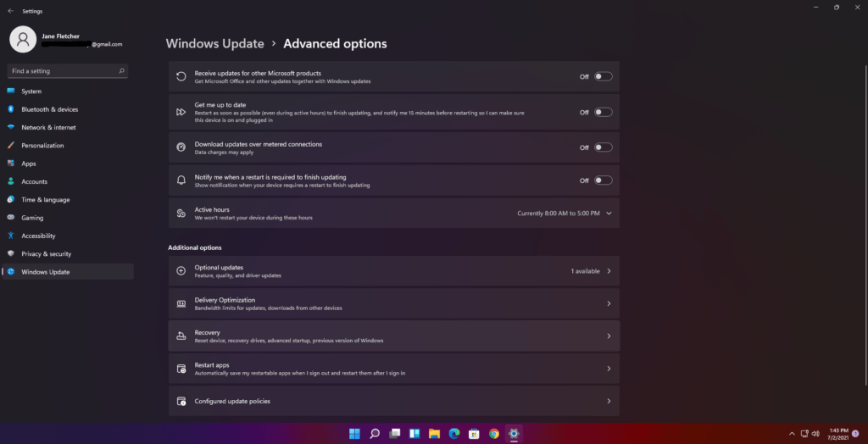
Task: Launch Microsoft Edge from the taskbar
Action: coord(454,434)
